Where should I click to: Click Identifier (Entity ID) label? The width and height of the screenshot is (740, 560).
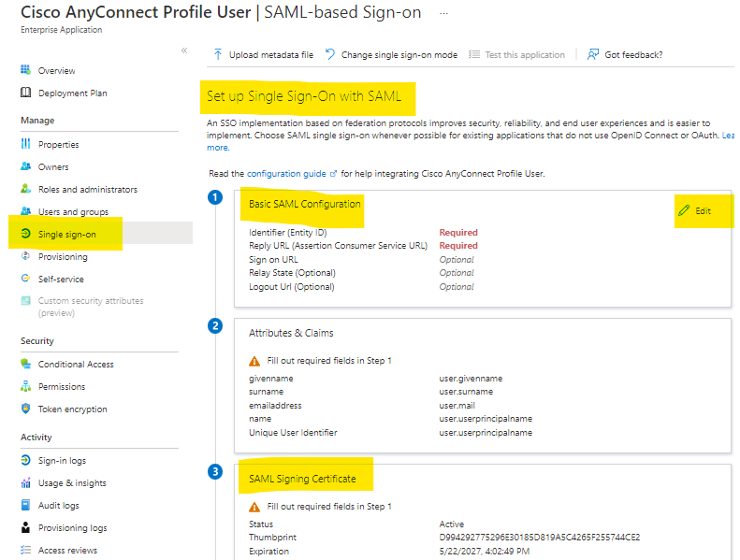(x=288, y=232)
